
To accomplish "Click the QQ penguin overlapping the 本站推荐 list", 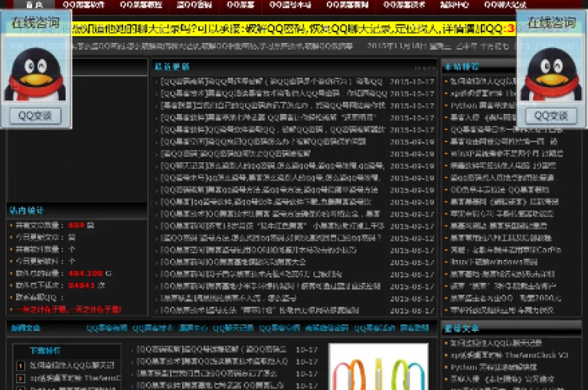I will point(551,74).
